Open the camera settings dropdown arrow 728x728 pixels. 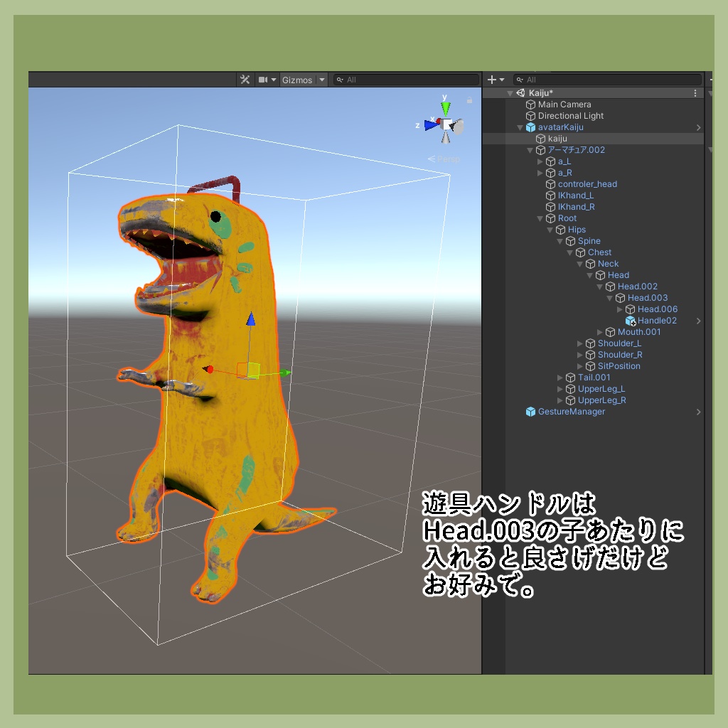(x=274, y=80)
